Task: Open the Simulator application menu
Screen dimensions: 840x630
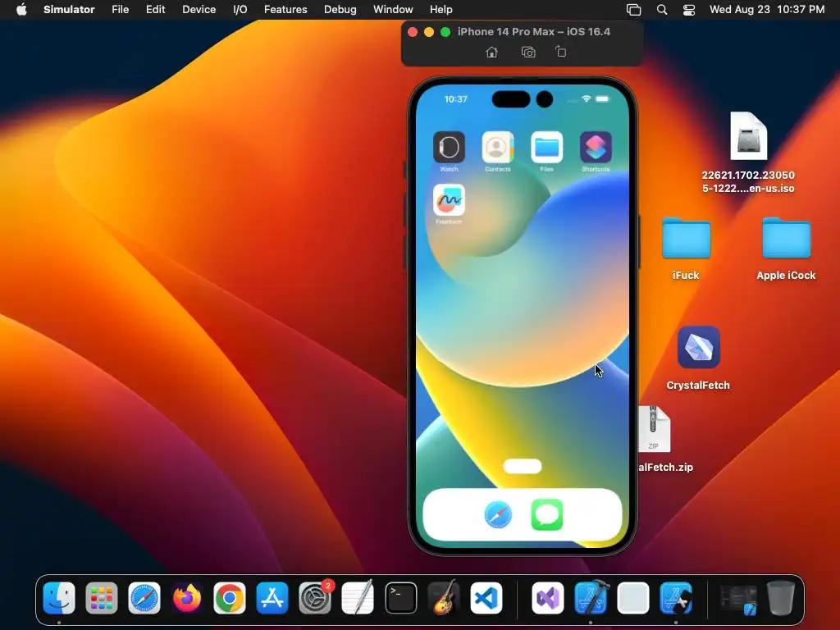Action: (69, 10)
